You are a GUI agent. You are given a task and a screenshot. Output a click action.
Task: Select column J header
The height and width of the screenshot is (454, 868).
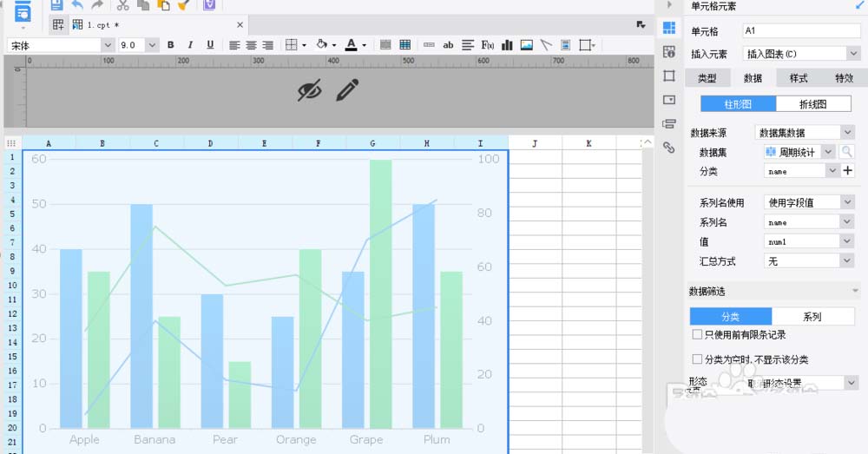tap(535, 143)
